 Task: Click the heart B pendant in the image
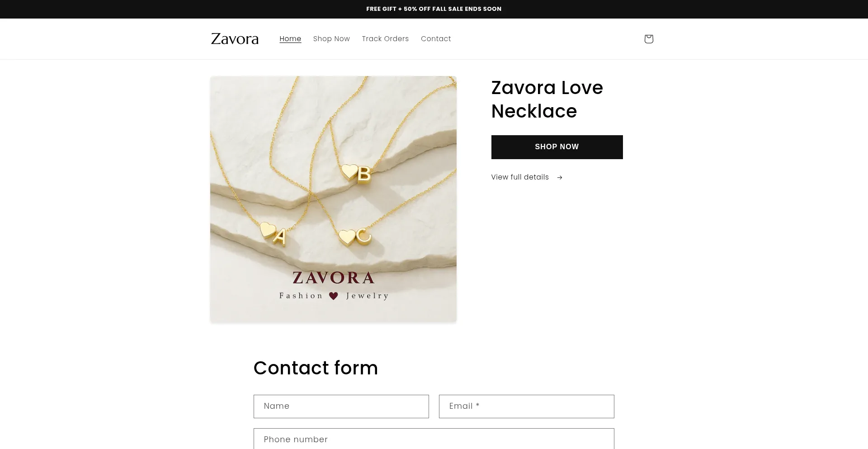click(356, 173)
